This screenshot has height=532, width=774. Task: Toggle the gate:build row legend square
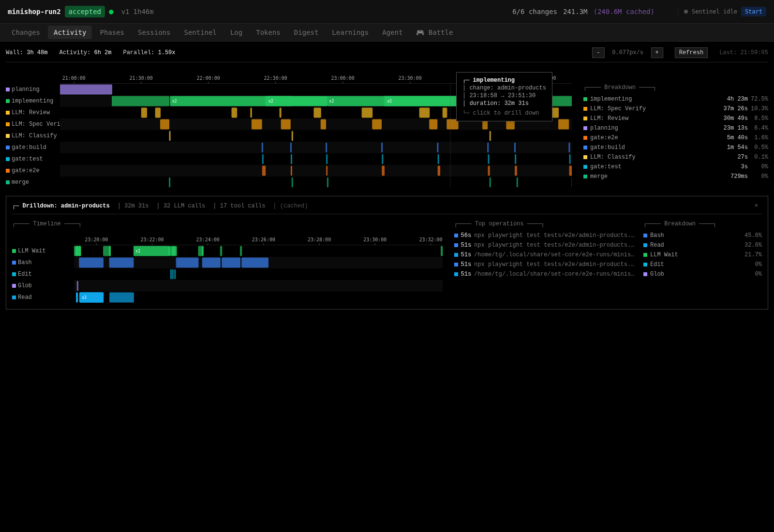pyautogui.click(x=7, y=147)
